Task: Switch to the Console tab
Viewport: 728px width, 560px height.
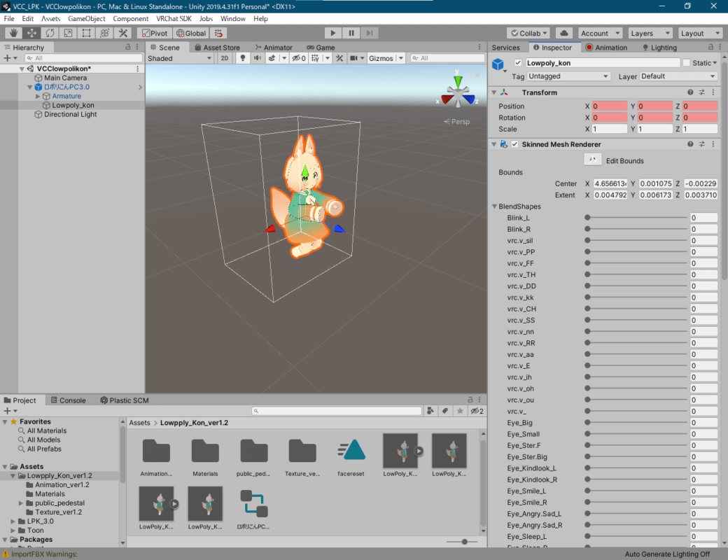Action: pos(68,400)
